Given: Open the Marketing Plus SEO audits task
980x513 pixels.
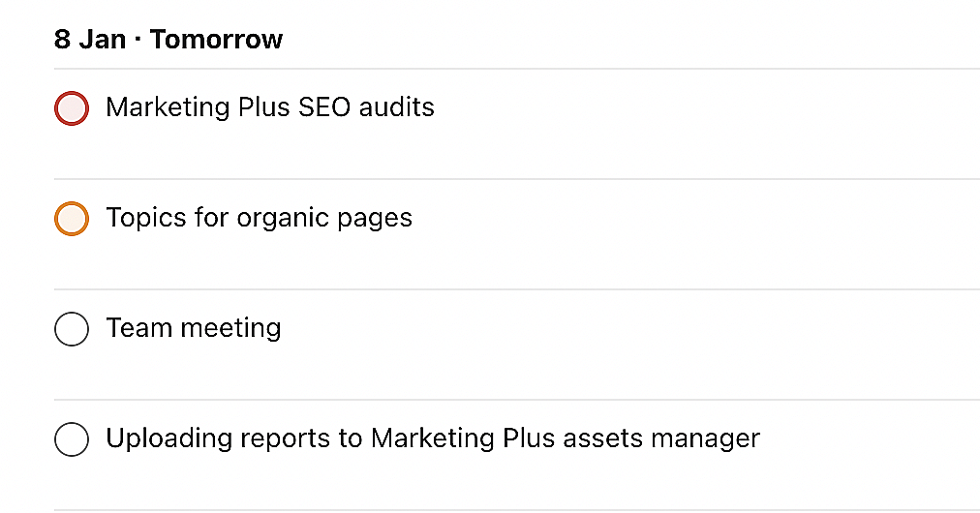Looking at the screenshot, I should (x=269, y=106).
